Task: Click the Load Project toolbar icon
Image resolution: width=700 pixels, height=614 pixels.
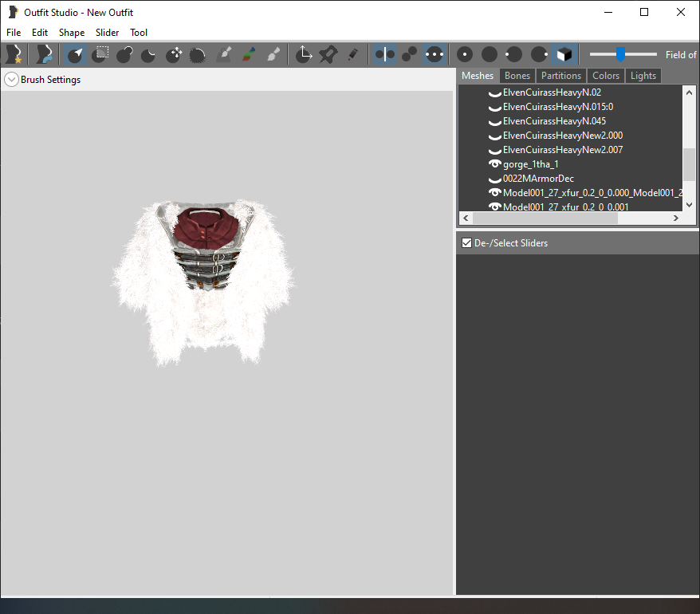Action: (x=44, y=54)
